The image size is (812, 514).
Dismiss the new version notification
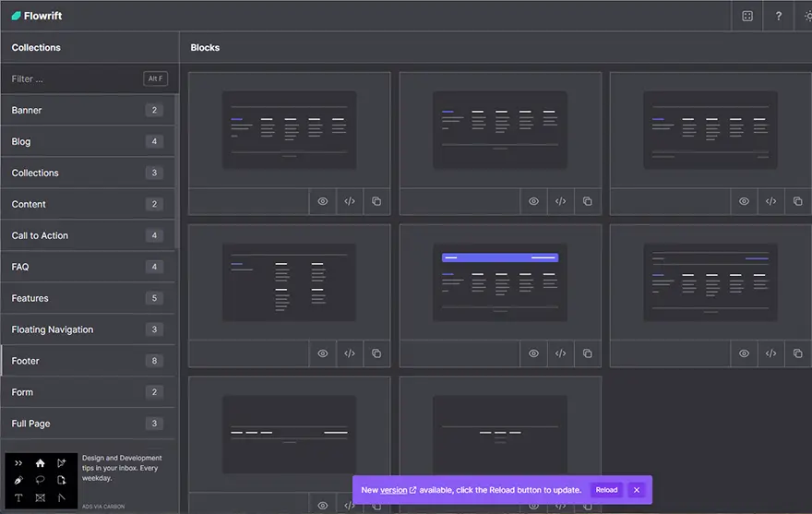click(637, 490)
